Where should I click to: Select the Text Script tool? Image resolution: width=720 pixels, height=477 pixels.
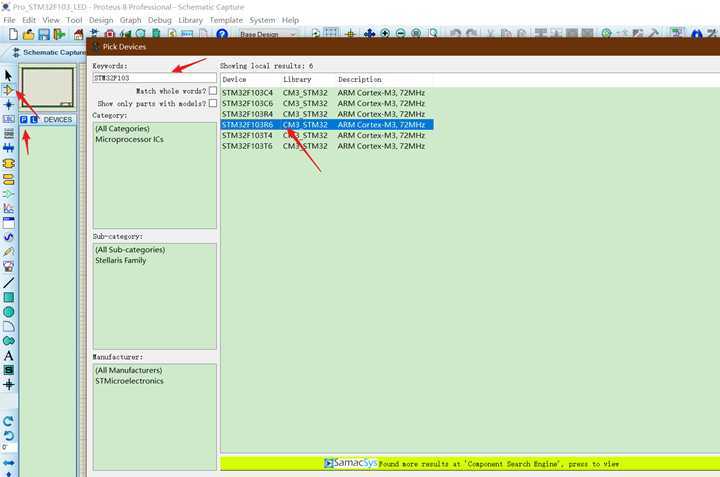pyautogui.click(x=8, y=134)
